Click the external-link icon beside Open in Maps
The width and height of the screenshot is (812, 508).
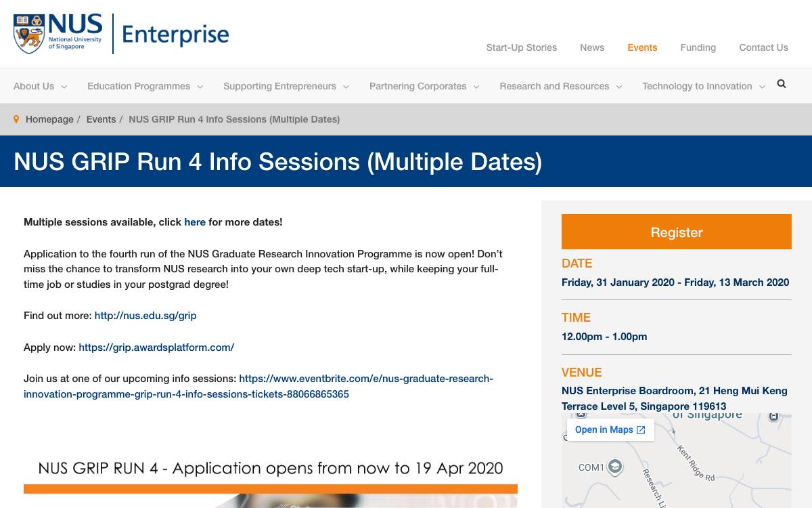pyautogui.click(x=641, y=430)
